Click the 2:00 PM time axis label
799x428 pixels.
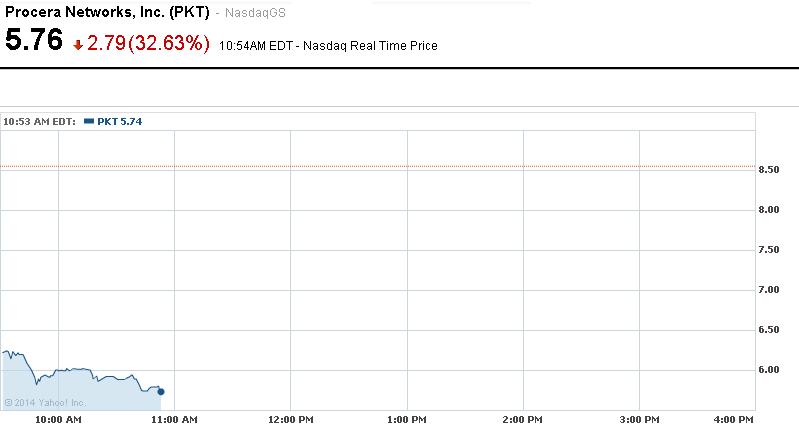click(524, 418)
